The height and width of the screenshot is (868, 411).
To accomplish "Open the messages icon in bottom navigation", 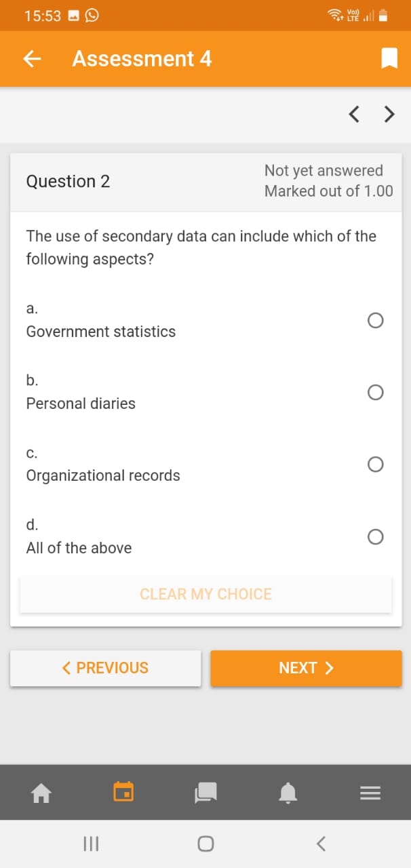I will click(206, 792).
